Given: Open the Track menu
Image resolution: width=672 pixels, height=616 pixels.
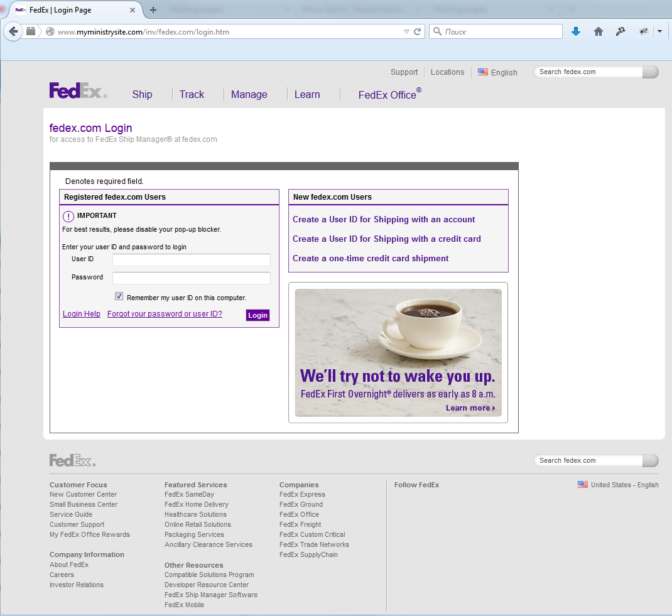Looking at the screenshot, I should tap(192, 94).
